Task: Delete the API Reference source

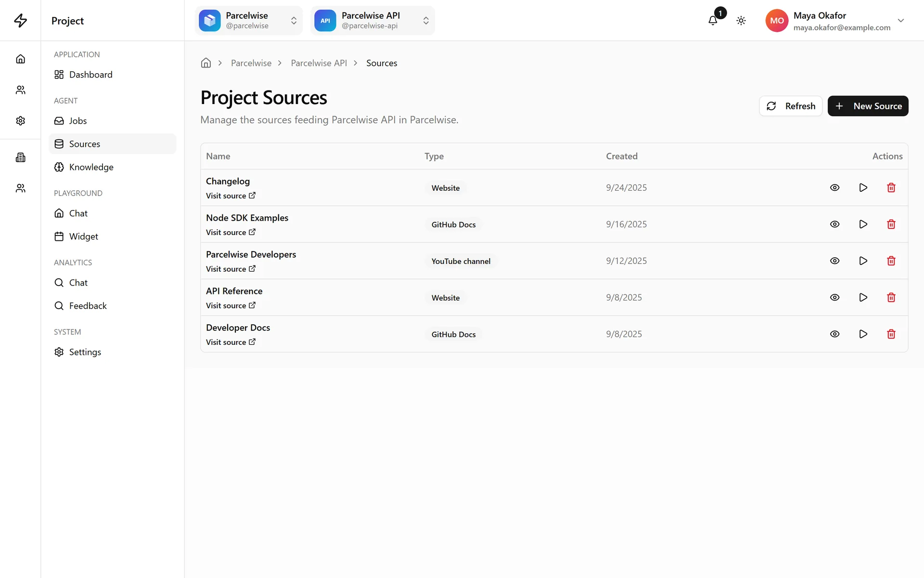Action: (x=891, y=297)
